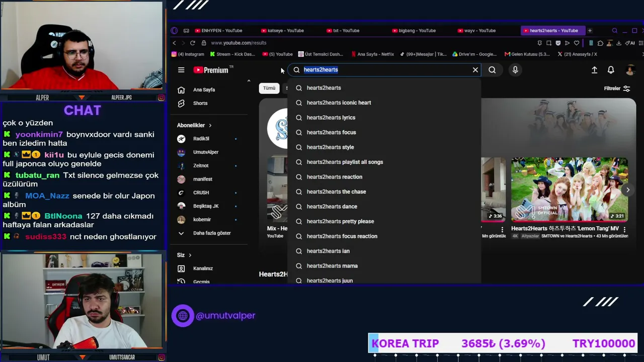Viewport: 644px width, 362px height.
Task: Open the Gelen Kutusu Gmail bookmark
Action: [x=527, y=54]
